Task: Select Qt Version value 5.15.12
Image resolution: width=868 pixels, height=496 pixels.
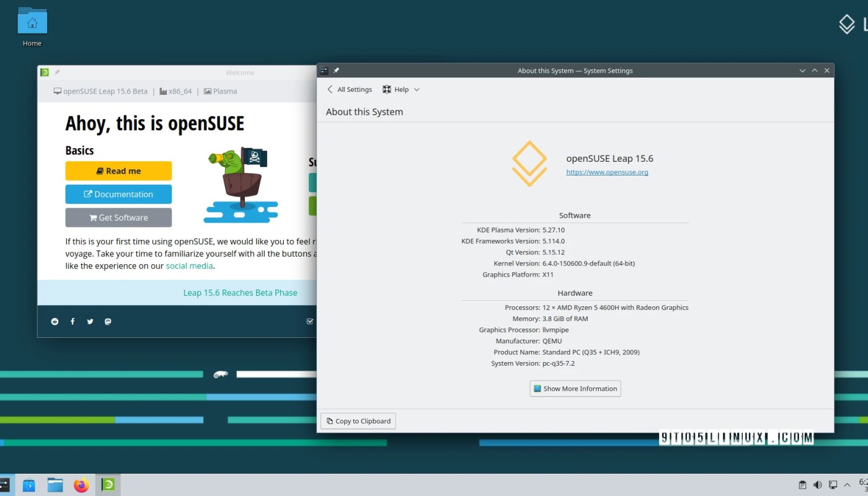Action: (x=554, y=252)
